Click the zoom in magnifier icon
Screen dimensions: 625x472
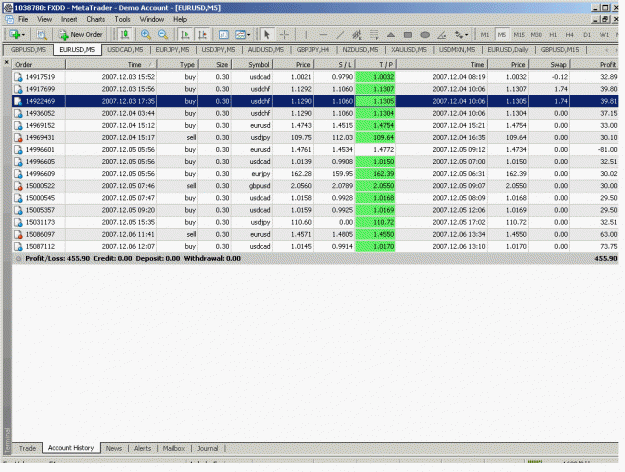pyautogui.click(x=146, y=35)
